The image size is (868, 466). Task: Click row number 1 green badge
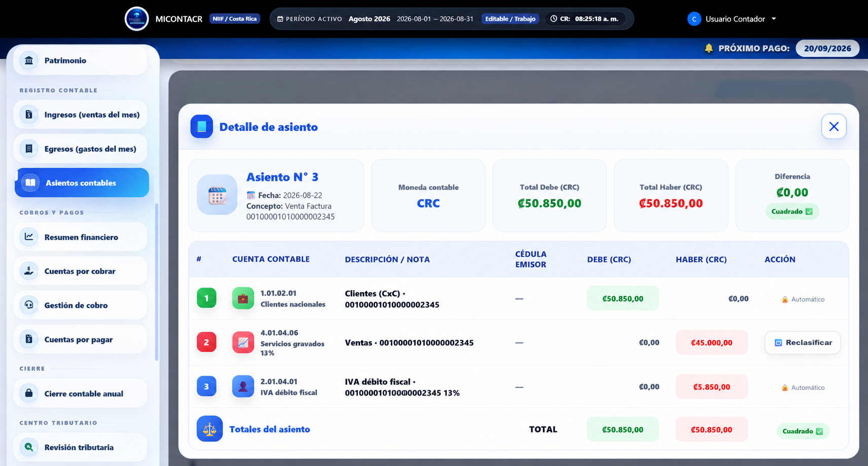click(x=206, y=298)
